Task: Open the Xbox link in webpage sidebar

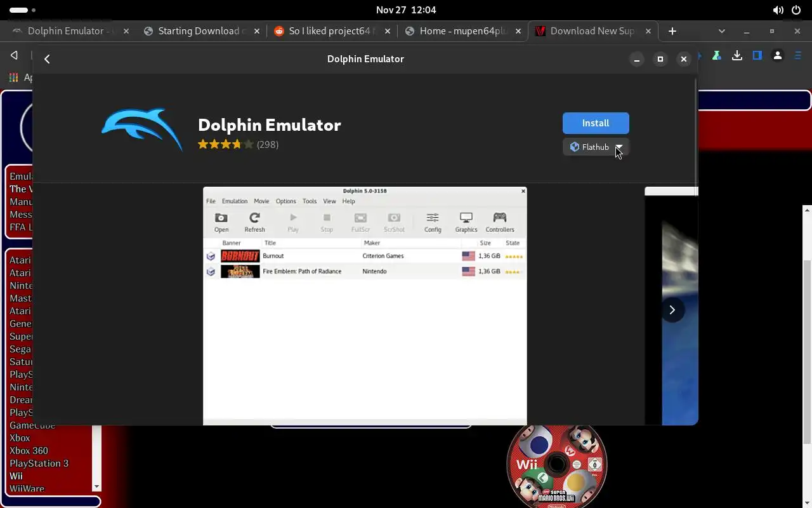Action: click(x=20, y=438)
